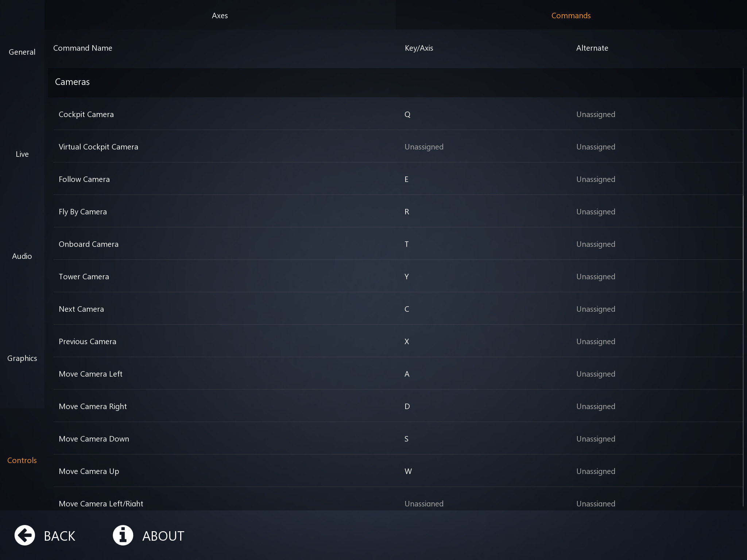Go to the Audio settings section
The image size is (747, 560).
click(x=22, y=256)
